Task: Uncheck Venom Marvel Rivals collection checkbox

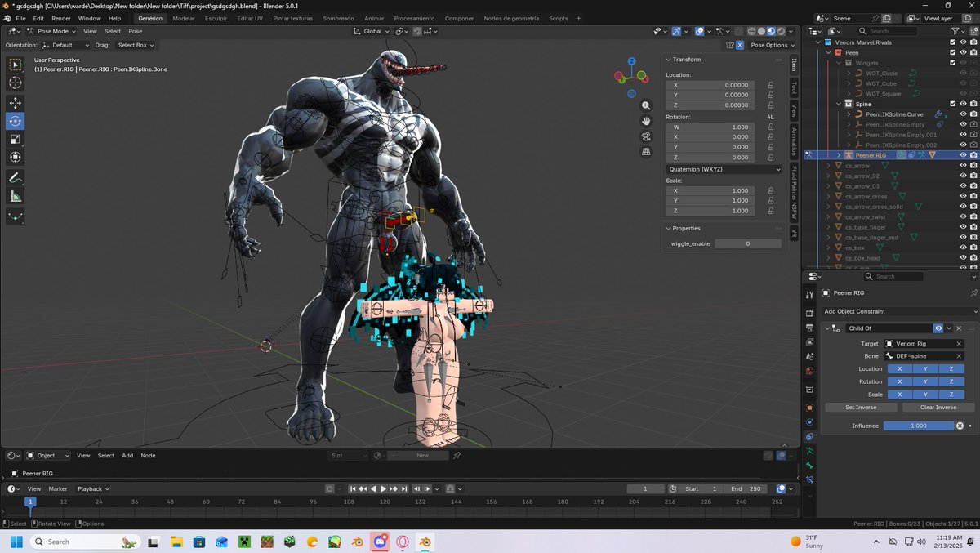Action: (952, 42)
